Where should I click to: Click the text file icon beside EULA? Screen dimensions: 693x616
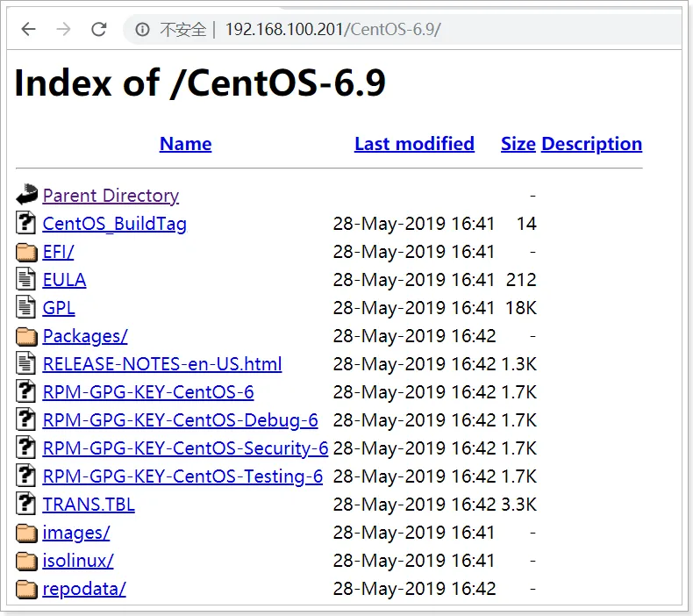tap(27, 280)
